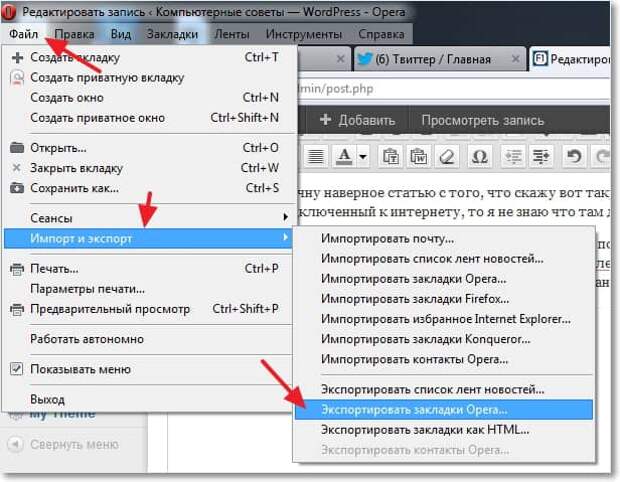Close the tab left of Twitter

pyautogui.click(x=340, y=59)
